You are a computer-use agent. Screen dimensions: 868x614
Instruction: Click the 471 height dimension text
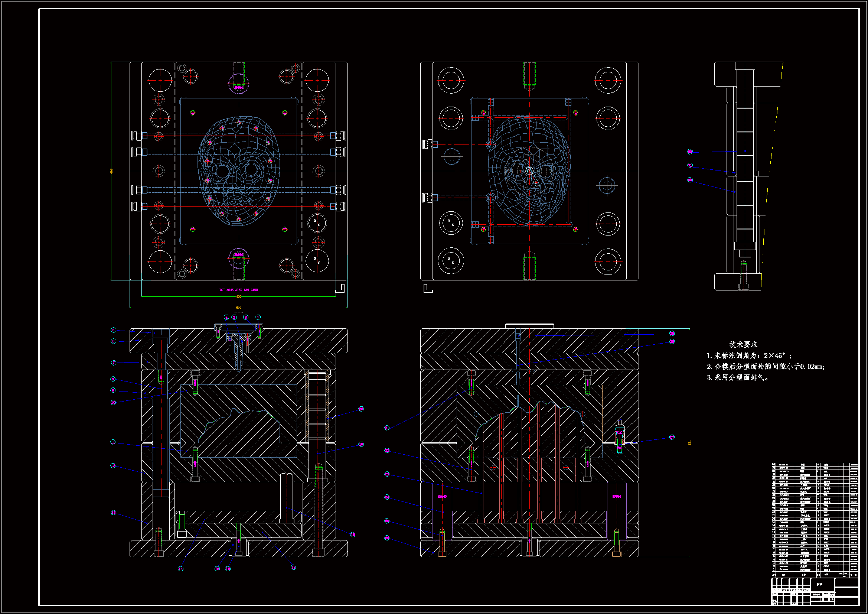point(690,443)
